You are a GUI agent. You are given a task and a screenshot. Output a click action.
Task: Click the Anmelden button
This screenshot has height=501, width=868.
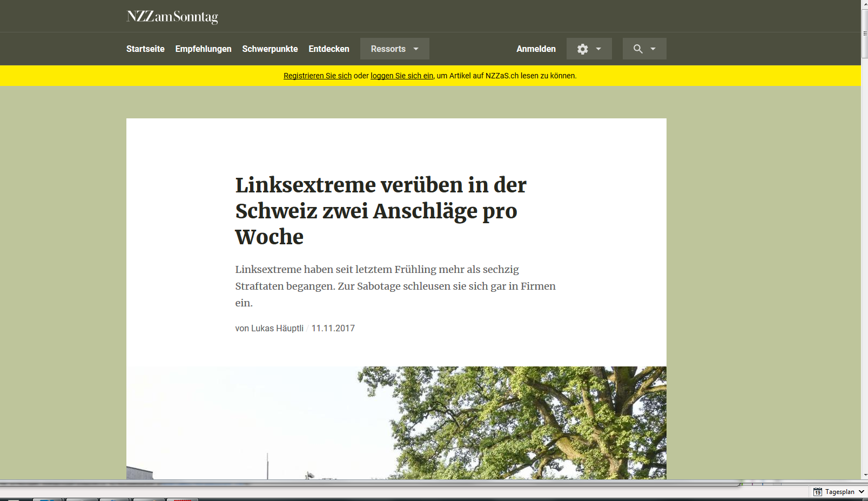point(536,49)
